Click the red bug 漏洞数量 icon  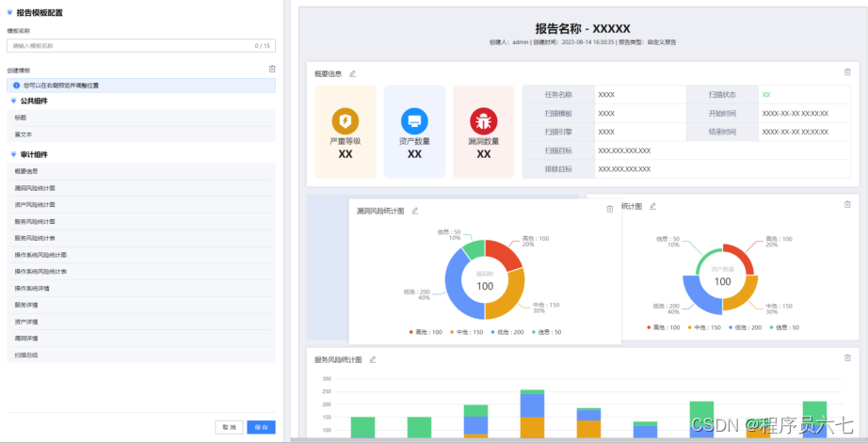click(484, 121)
